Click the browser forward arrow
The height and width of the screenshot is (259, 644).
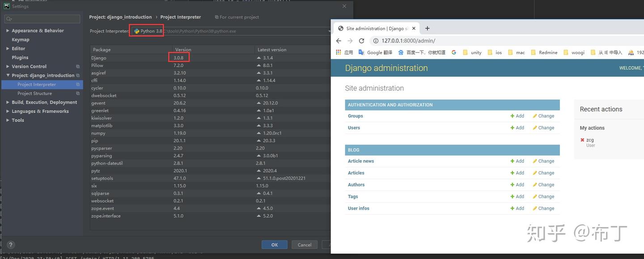[x=350, y=41]
